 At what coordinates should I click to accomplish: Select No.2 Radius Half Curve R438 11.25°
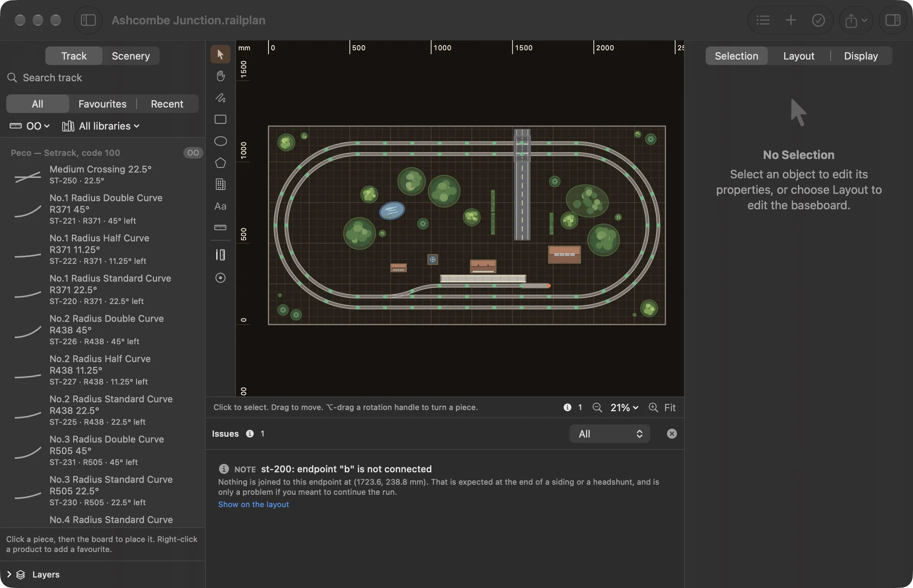[103, 370]
